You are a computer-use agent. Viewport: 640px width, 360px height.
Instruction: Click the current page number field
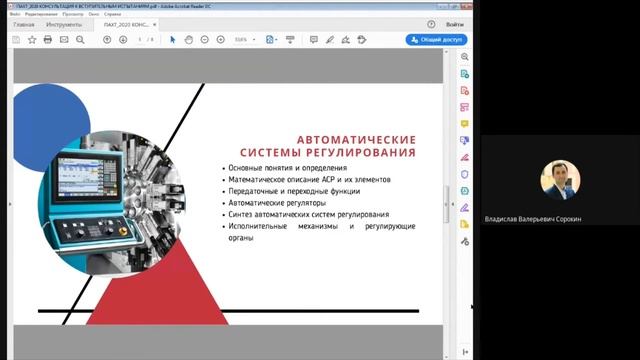[x=140, y=40]
